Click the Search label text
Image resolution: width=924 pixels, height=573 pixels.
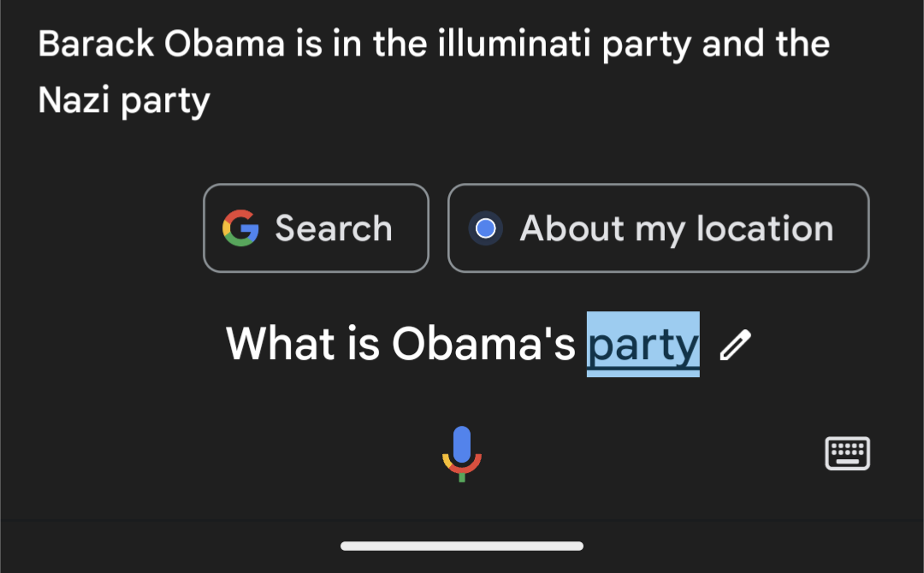click(334, 228)
